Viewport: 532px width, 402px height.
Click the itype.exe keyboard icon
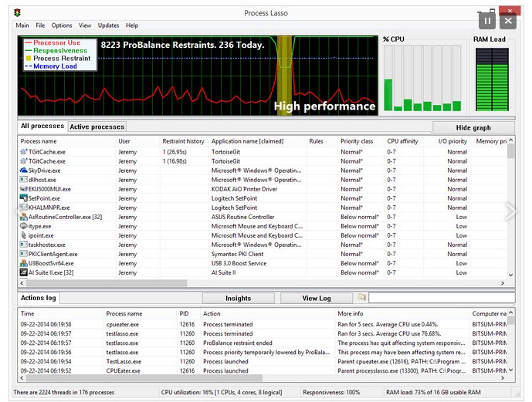23,226
